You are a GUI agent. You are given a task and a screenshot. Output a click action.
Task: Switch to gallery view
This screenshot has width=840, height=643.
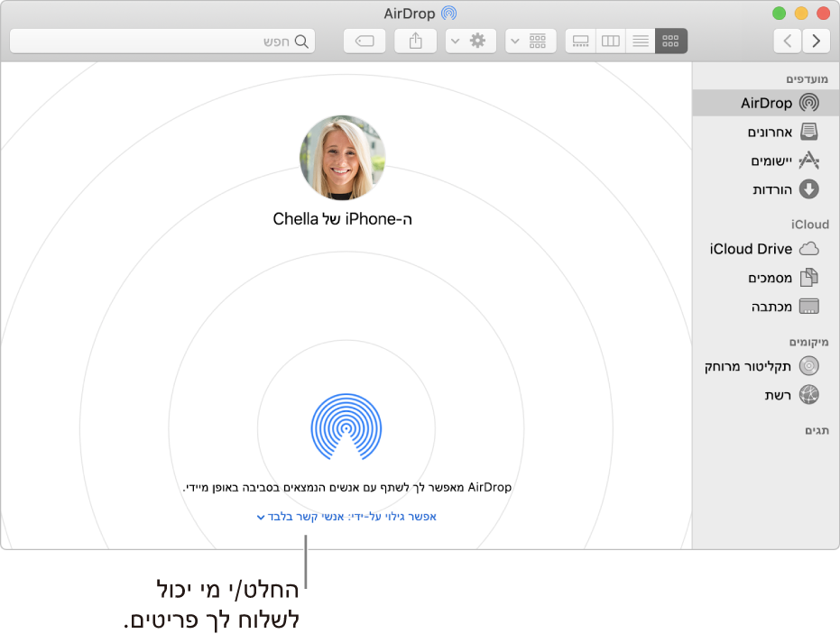coord(581,41)
